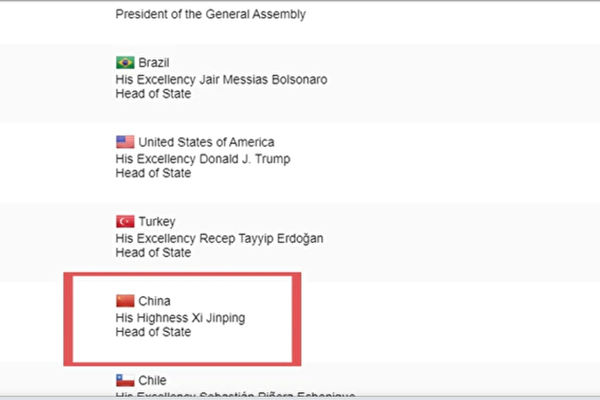Select the China country name
The height and width of the screenshot is (400, 600).
155,301
